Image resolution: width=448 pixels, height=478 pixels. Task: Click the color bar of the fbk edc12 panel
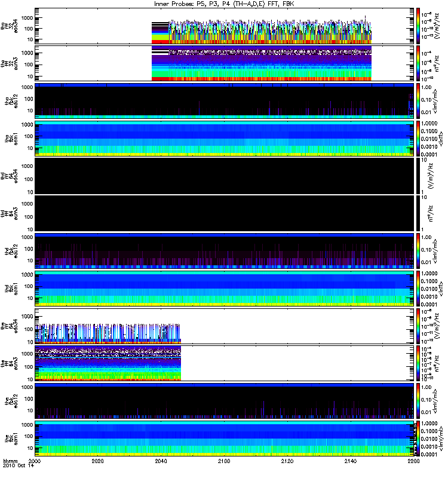pos(418,401)
